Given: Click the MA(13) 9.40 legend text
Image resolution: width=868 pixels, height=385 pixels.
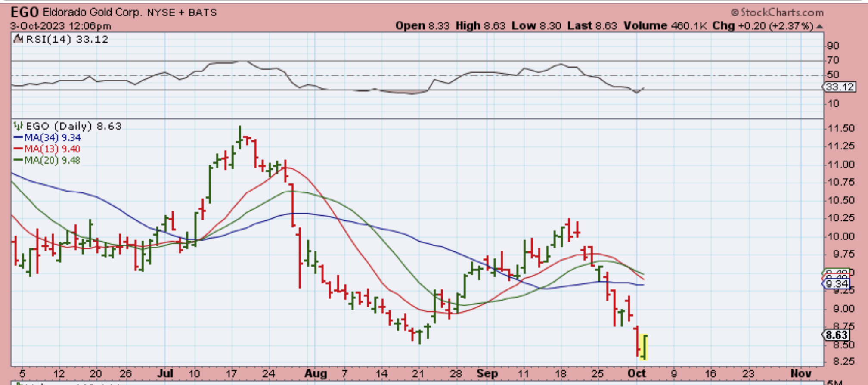Looking at the screenshot, I should 53,149.
